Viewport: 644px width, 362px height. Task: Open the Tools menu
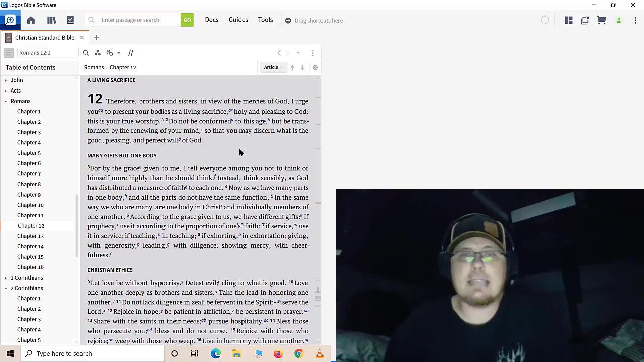point(266,20)
